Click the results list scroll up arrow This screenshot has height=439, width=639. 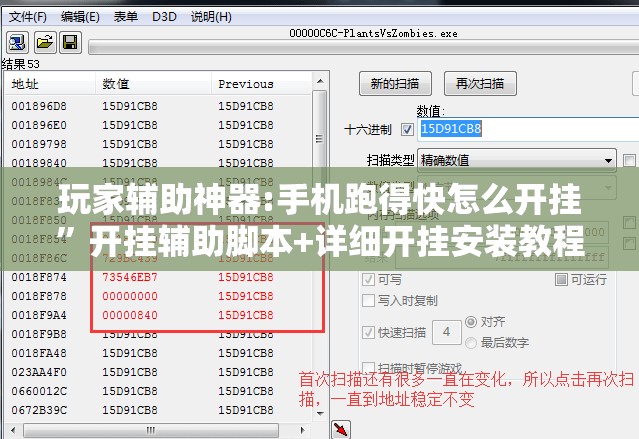pos(320,82)
